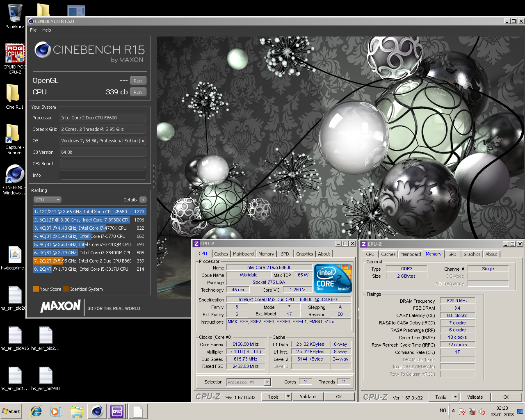Click the Show Desktop strip on the taskbar

coord(520,411)
